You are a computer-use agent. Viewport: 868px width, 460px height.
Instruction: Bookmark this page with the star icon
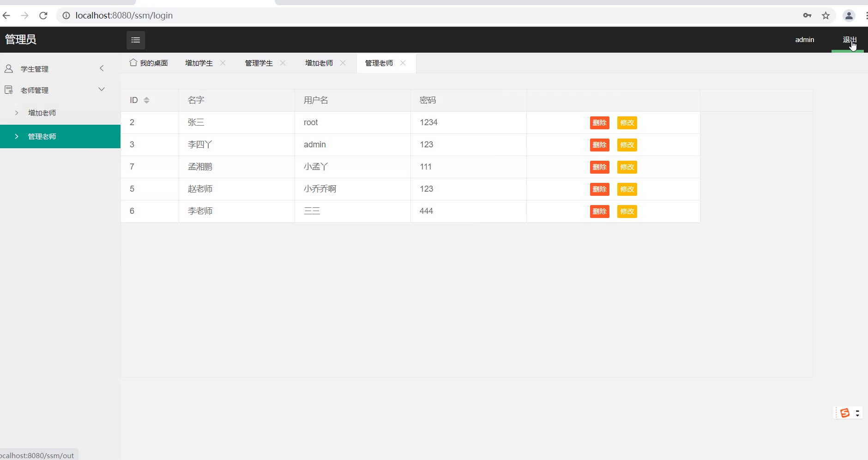(826, 16)
